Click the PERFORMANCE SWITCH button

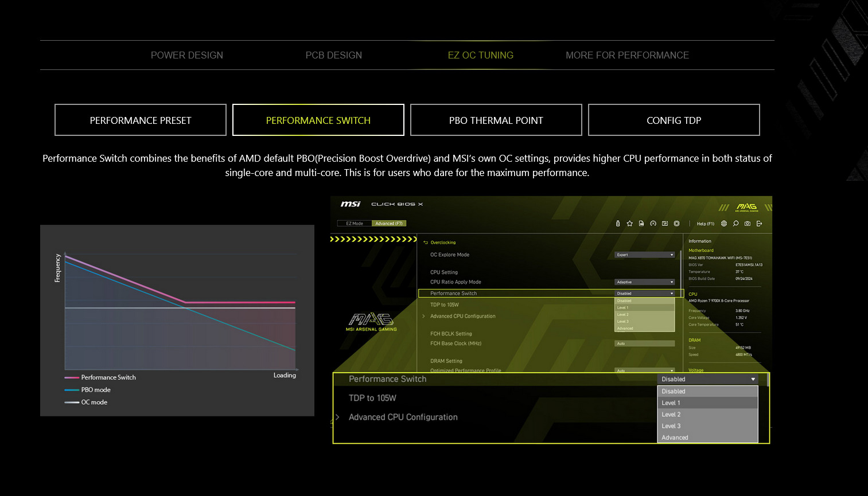pyautogui.click(x=318, y=120)
